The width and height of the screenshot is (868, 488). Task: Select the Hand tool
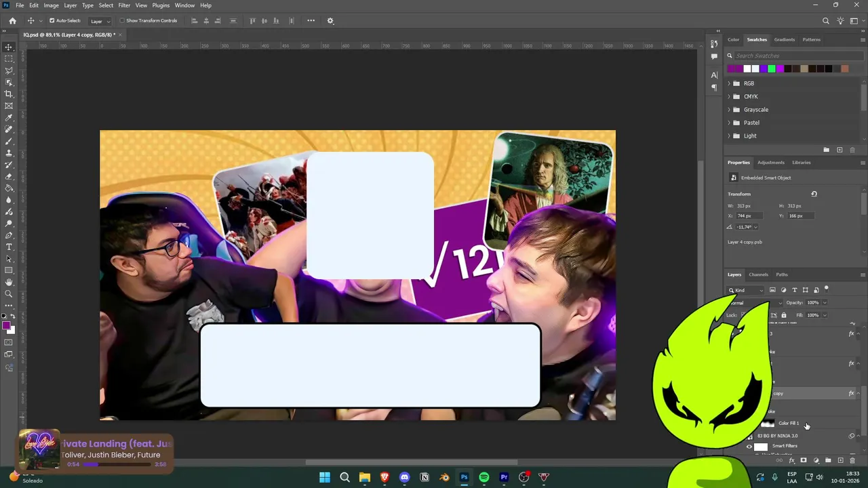tap(9, 282)
